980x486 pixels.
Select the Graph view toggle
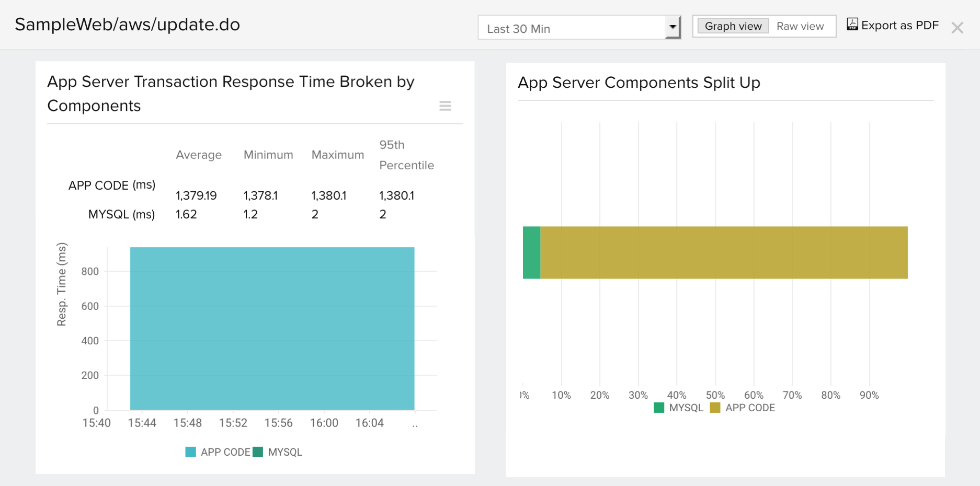733,26
